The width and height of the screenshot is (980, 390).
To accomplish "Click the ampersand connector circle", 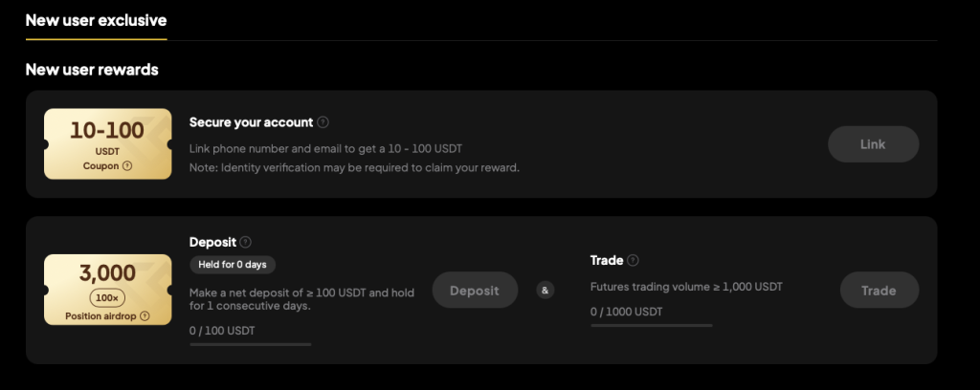I will [x=546, y=290].
